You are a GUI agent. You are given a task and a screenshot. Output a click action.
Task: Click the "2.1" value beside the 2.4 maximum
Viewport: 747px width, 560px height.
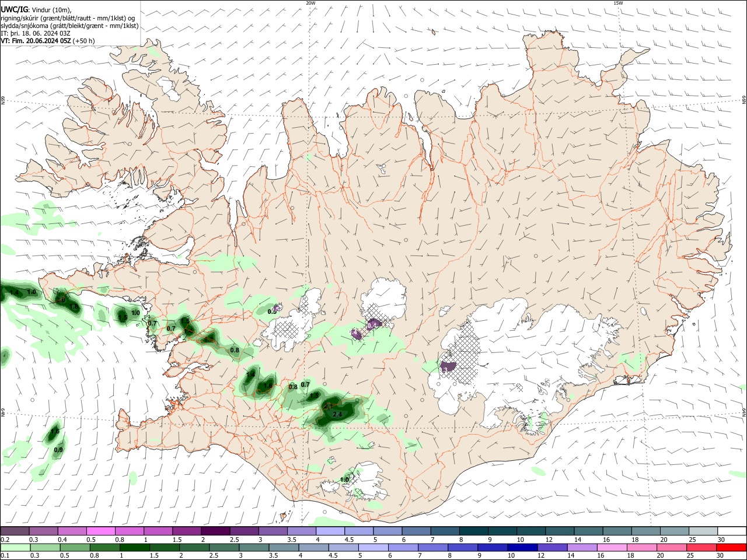tap(328, 406)
